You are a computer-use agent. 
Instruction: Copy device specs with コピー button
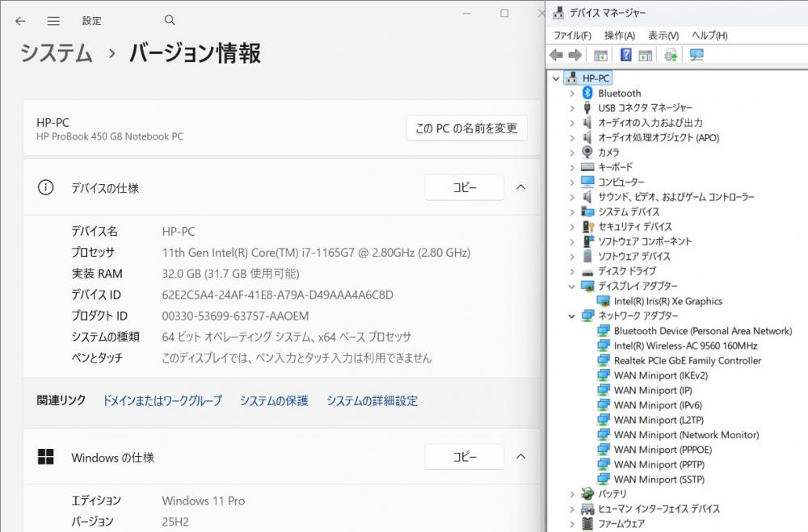[x=465, y=187]
